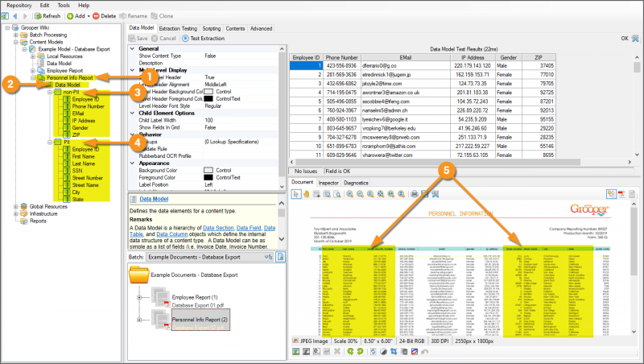Image resolution: width=644 pixels, height=364 pixels.
Task: Follow the Data Section link in description
Action: pos(218,230)
